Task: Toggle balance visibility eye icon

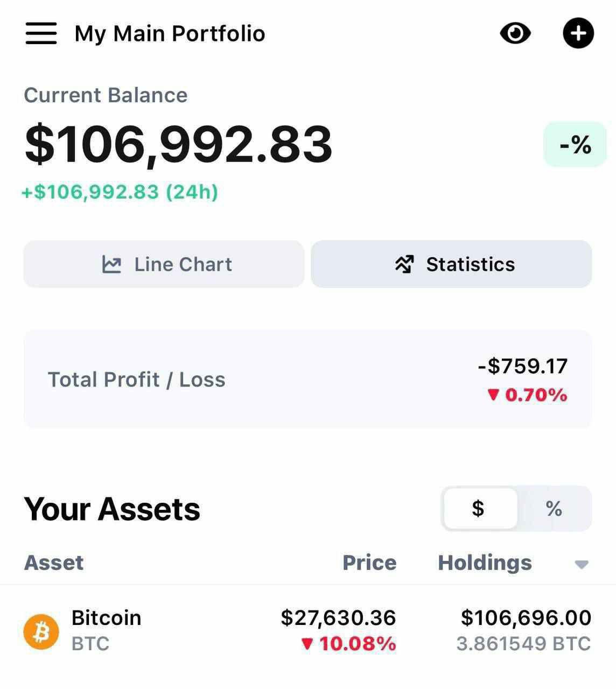Action: (515, 33)
